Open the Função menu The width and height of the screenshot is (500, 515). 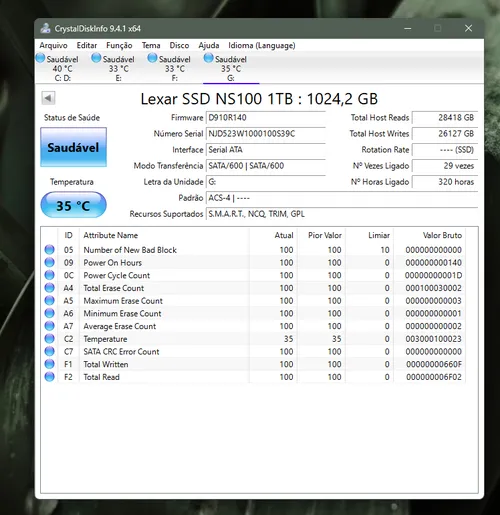point(119,45)
